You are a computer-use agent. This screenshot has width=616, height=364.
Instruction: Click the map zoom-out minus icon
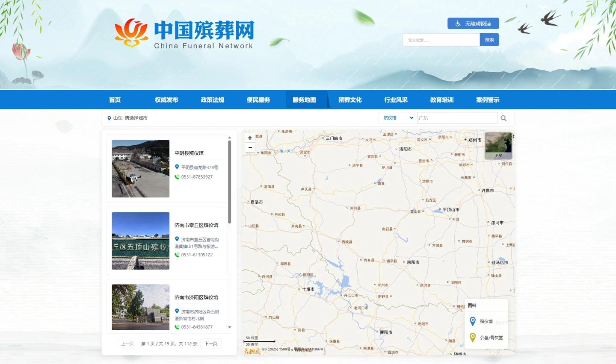[x=250, y=147]
